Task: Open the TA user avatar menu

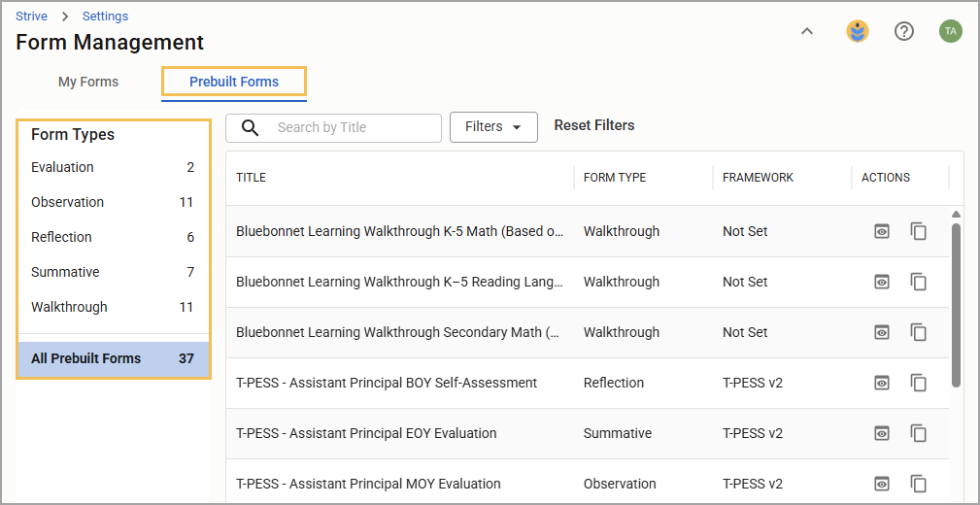Action: [x=951, y=31]
